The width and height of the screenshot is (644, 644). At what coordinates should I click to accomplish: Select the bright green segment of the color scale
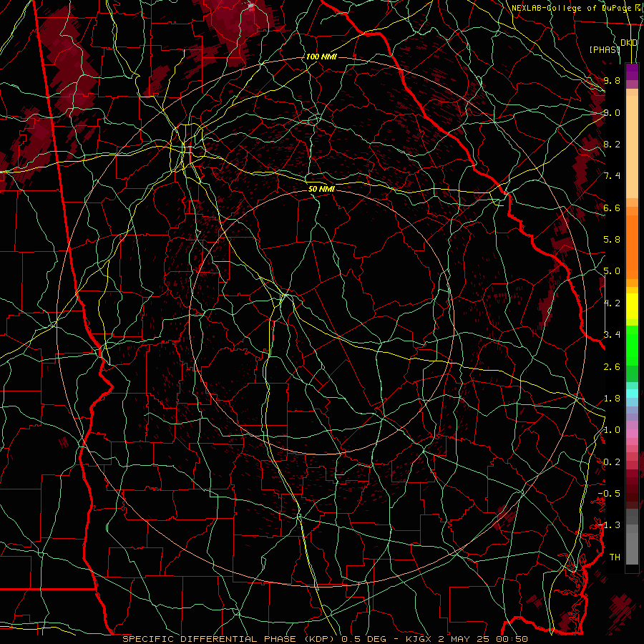(x=632, y=345)
